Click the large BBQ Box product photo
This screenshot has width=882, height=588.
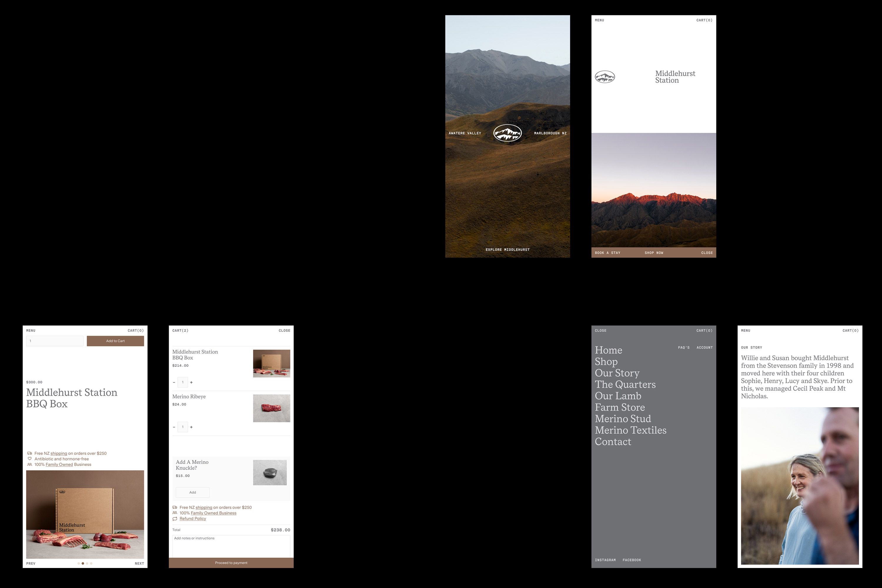click(85, 514)
